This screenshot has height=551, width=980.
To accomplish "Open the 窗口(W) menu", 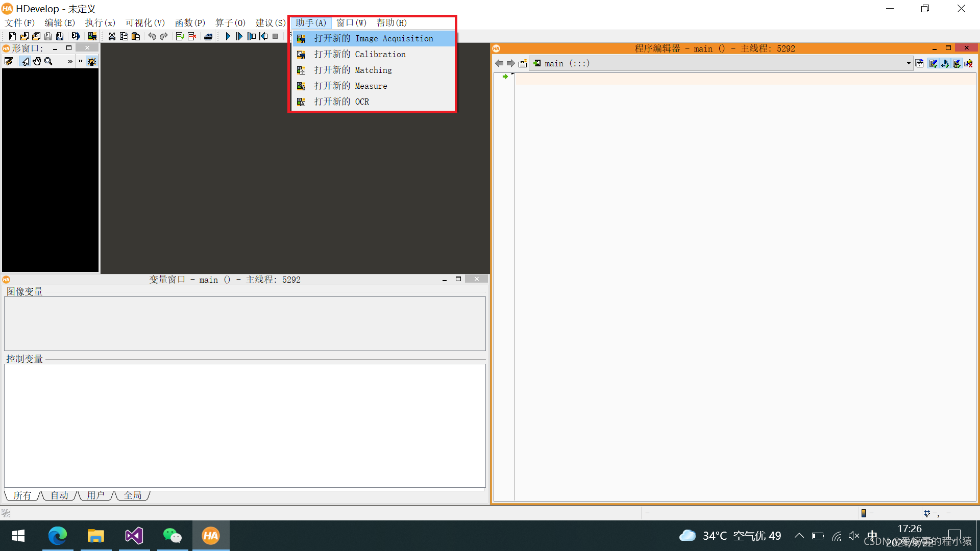I will [351, 23].
